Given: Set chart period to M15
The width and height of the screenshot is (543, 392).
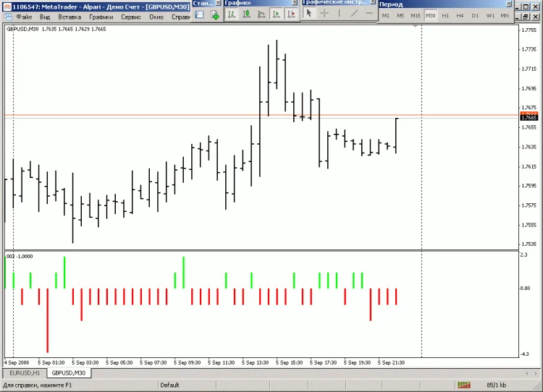Looking at the screenshot, I should pyautogui.click(x=416, y=16).
